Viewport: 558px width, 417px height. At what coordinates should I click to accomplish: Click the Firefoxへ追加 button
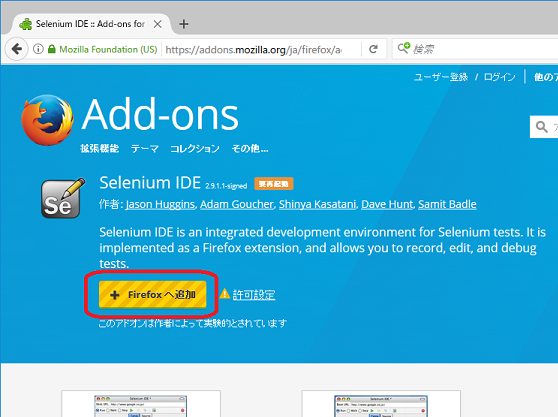pyautogui.click(x=153, y=294)
